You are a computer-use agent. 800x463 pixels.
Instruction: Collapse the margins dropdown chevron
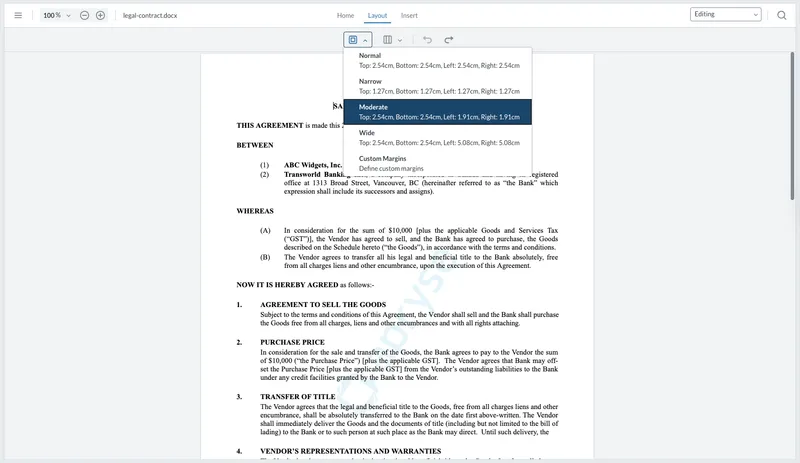click(365, 40)
